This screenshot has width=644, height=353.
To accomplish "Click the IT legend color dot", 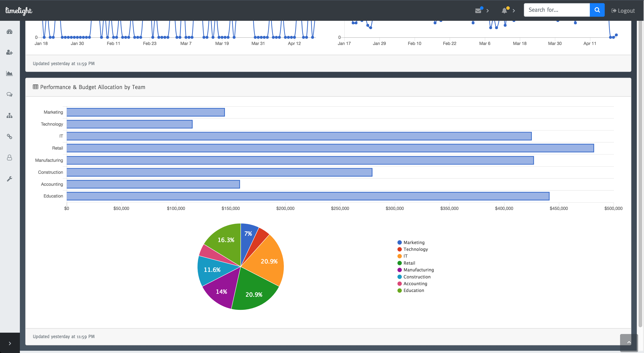I will (399, 256).
